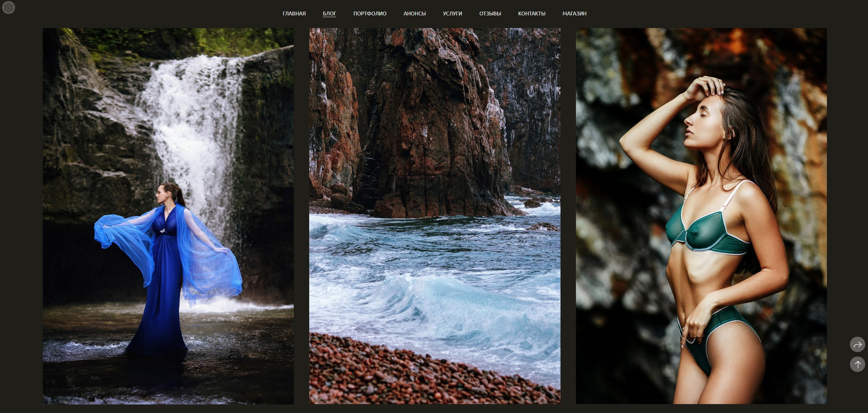This screenshot has height=413, width=868.
Task: Visit the МАГАЗИН link
Action: click(574, 14)
